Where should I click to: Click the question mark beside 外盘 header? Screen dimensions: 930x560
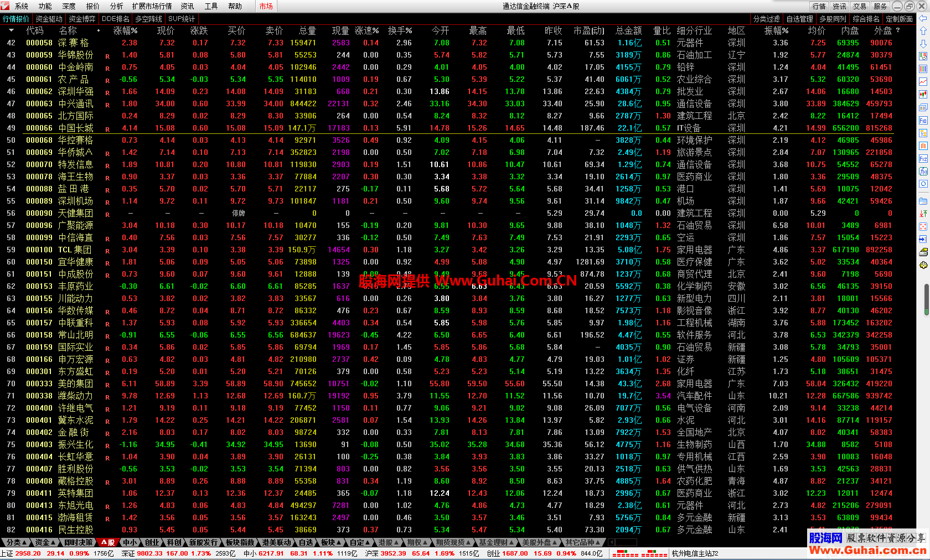point(898,30)
